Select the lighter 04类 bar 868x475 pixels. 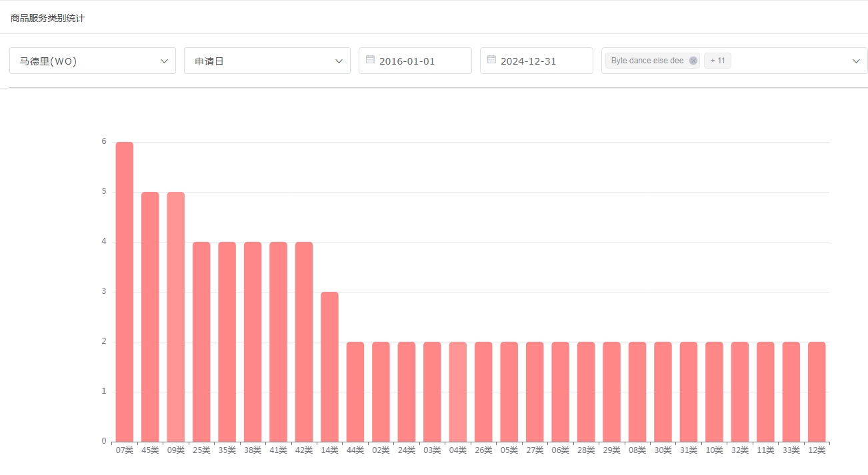click(x=457, y=392)
